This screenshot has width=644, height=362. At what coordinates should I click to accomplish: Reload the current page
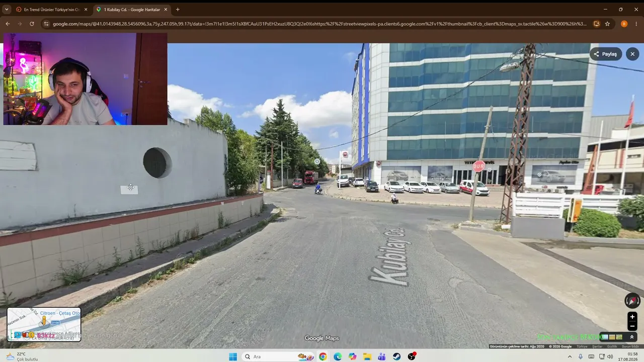pos(32,24)
